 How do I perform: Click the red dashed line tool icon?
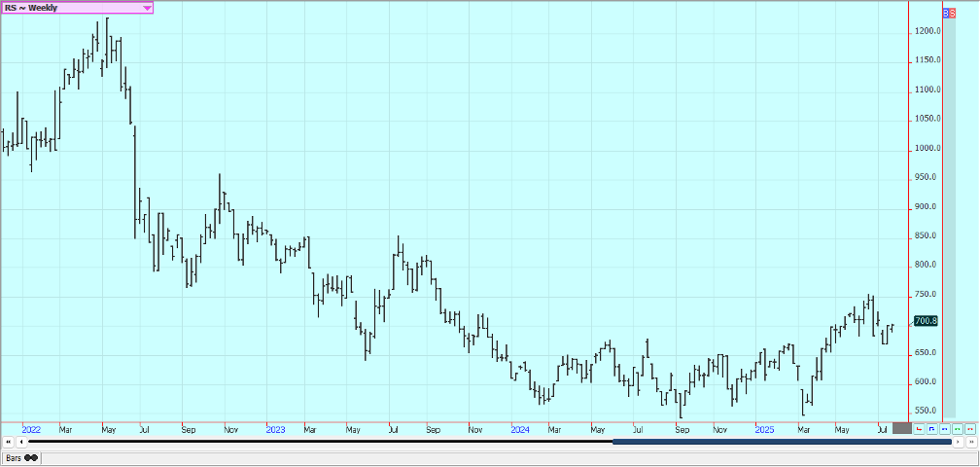[x=970, y=429]
